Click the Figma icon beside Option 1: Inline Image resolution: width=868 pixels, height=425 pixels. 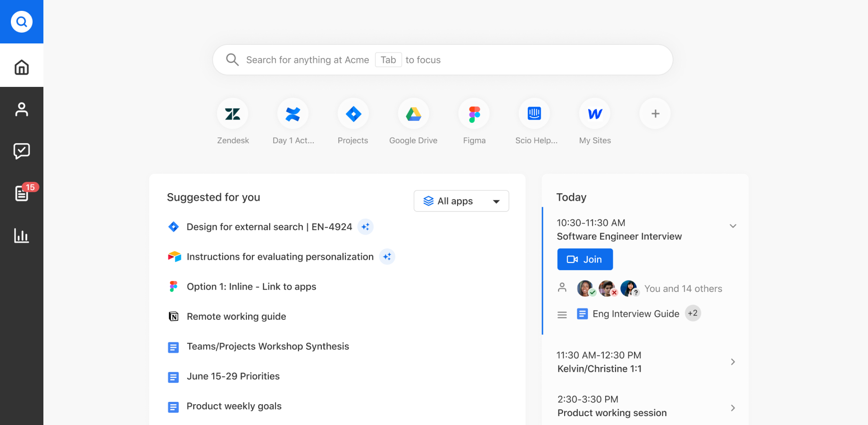tap(174, 287)
